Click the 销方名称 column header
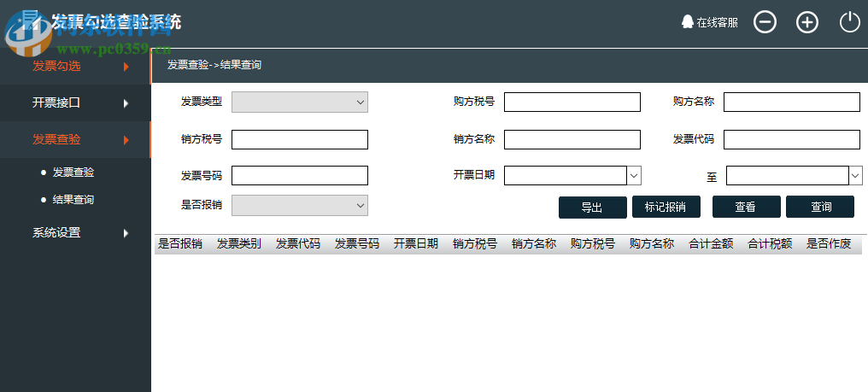868x392 pixels. 534,243
